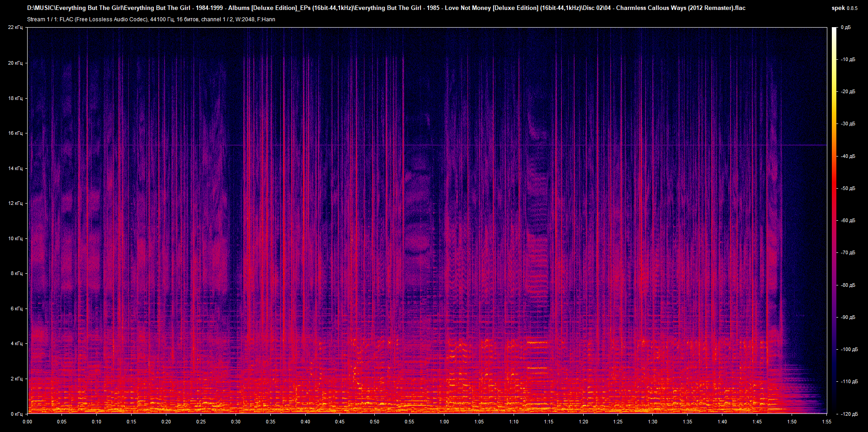Image resolution: width=868 pixels, height=432 pixels.
Task: Click the 0:05 time axis label
Action: pyautogui.click(x=62, y=422)
